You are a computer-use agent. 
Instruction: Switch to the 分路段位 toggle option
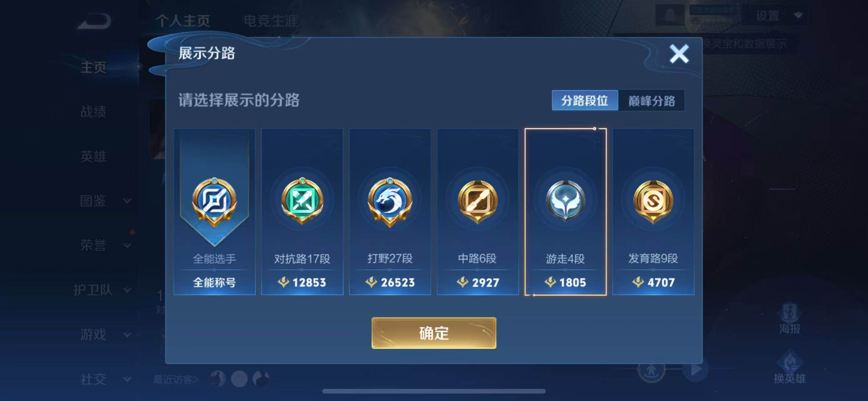(585, 100)
